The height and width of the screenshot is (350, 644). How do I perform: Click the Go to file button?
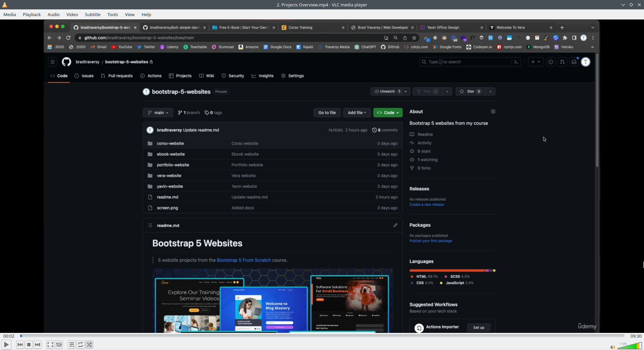327,112
